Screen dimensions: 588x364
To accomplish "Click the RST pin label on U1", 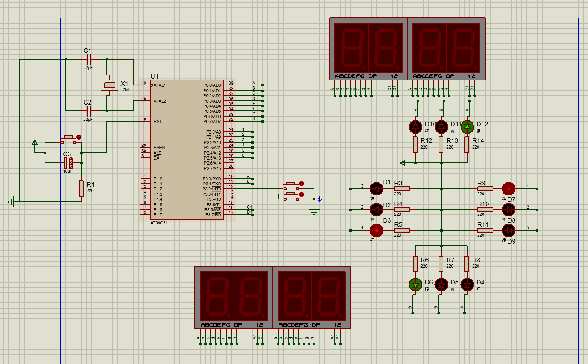I will point(158,122).
